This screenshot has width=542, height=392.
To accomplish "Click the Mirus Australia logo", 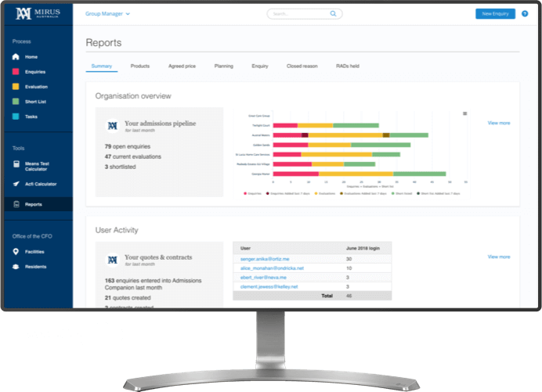I will click(38, 13).
